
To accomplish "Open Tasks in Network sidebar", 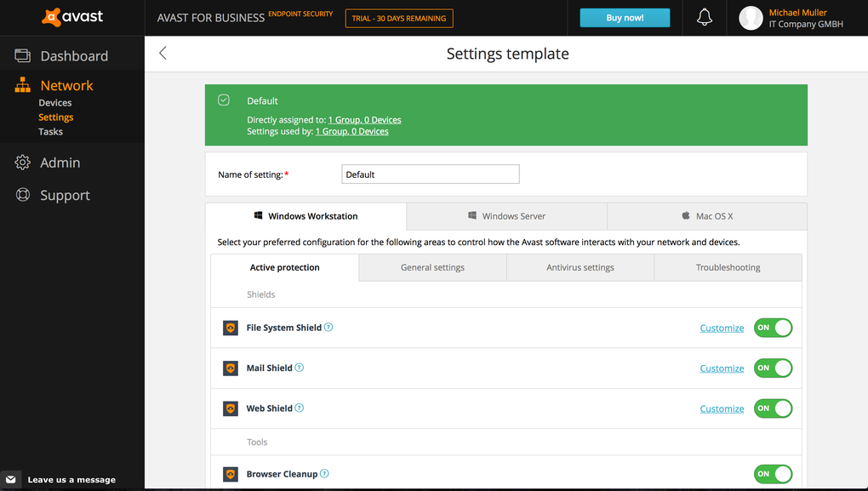I will coord(50,132).
